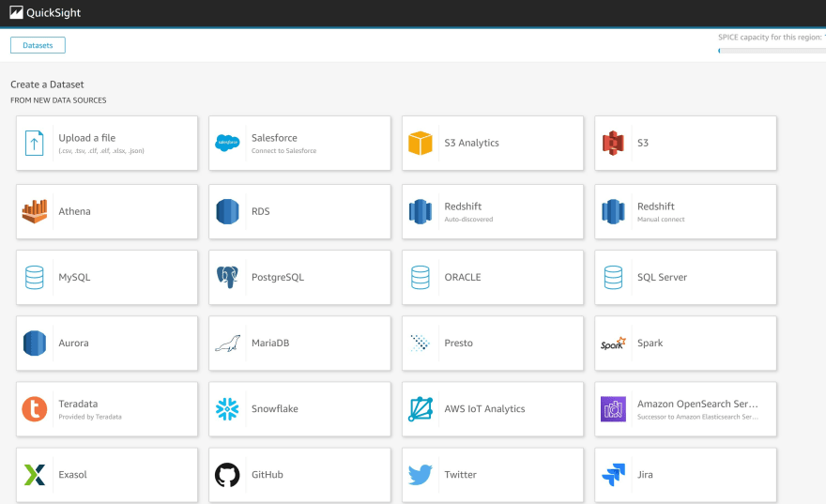
Task: Click the Athena orange bars icon
Action: [x=34, y=211]
